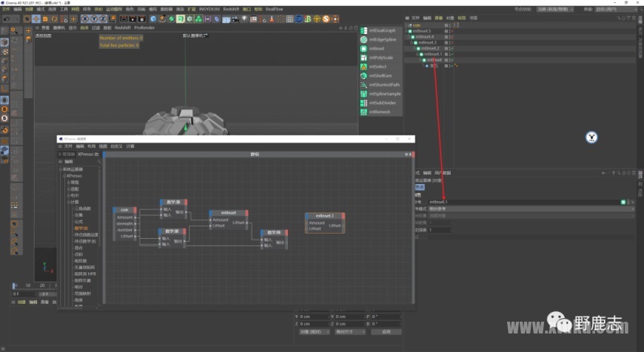Add mtRemesh from the palette
The image size is (644, 352).
(x=381, y=112)
